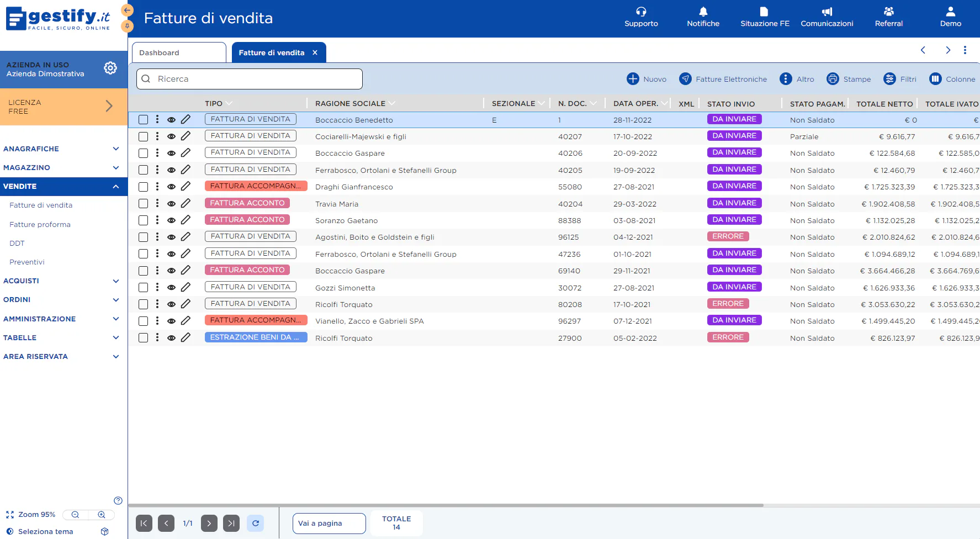
Task: Open the Referral people icon
Action: tap(888, 12)
